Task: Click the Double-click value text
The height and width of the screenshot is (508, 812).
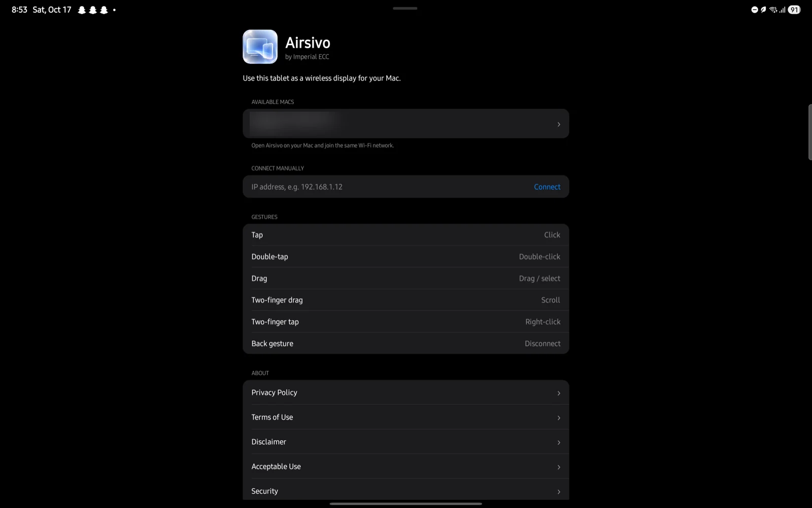Action: tap(539, 257)
